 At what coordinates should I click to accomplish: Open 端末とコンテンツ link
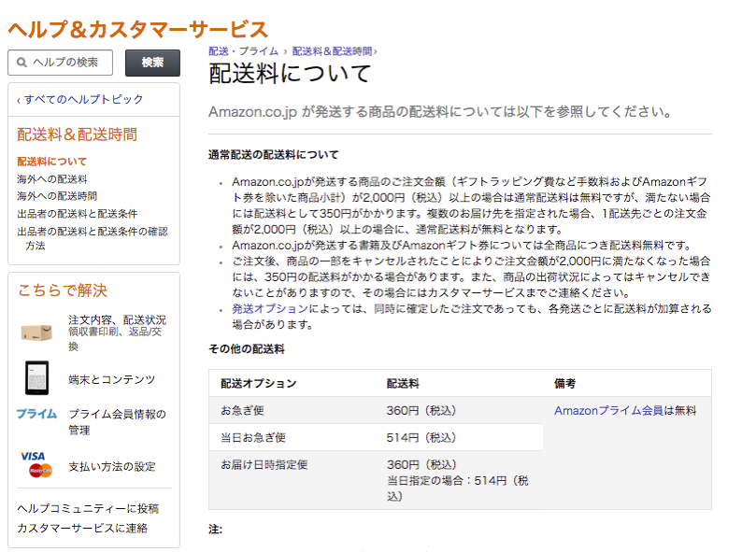111,379
